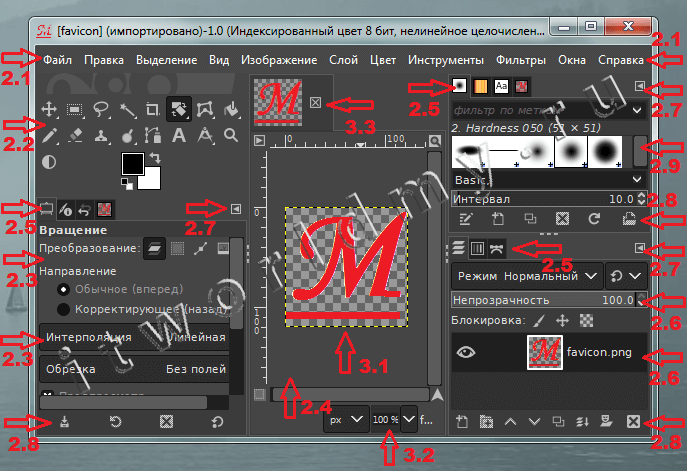Expand the tag filter dropdown arrow
Image resolution: width=687 pixels, height=471 pixels.
pos(637,110)
